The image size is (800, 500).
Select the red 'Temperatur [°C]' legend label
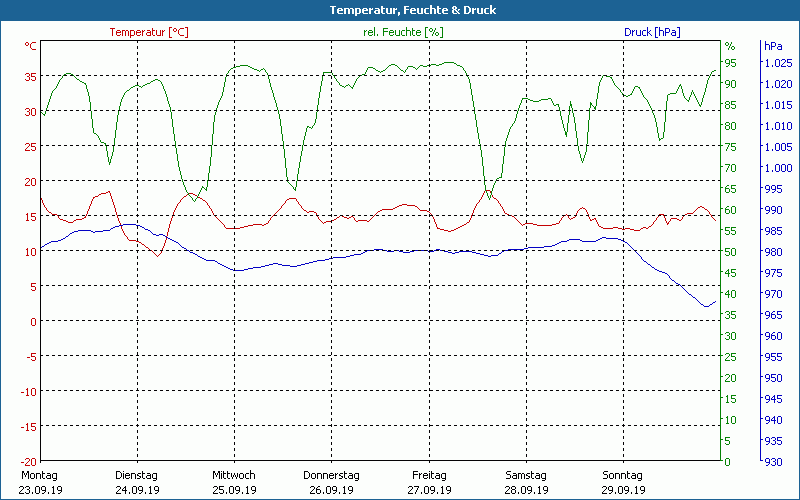click(x=149, y=32)
